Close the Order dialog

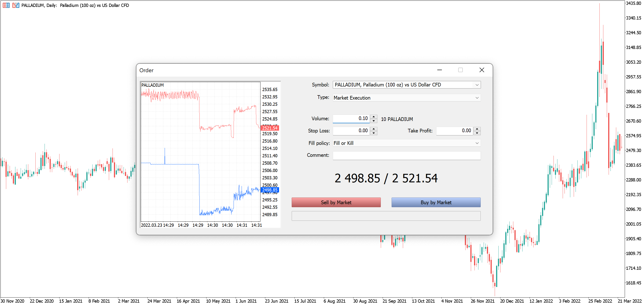click(x=481, y=70)
